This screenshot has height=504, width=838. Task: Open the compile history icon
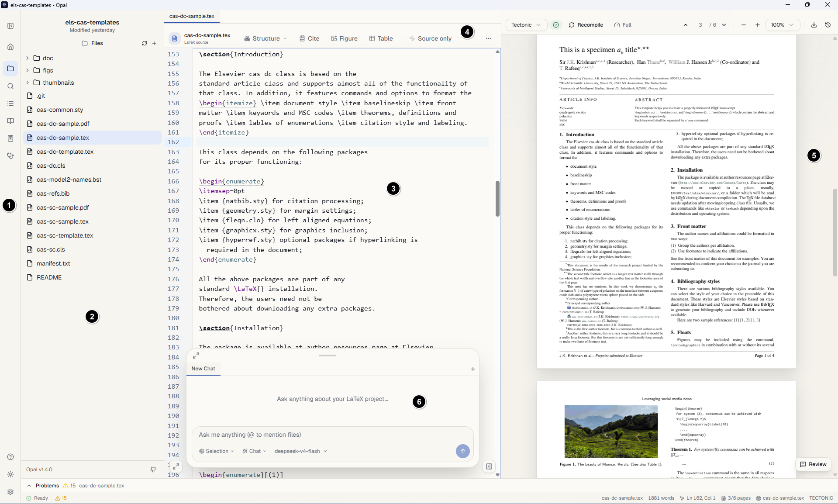tap(828, 25)
